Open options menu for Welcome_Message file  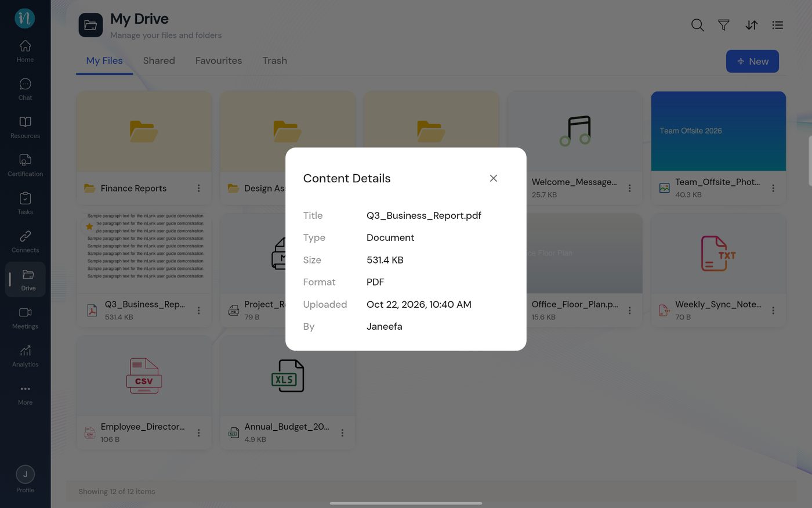point(629,188)
